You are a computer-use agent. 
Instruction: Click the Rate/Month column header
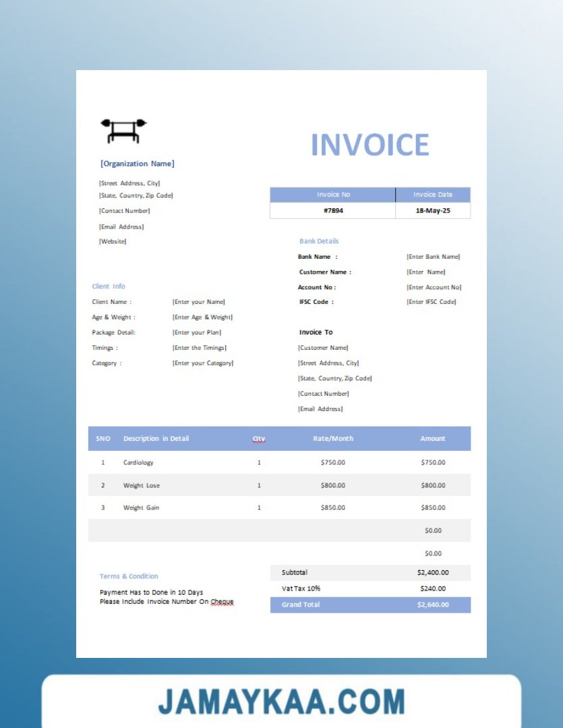[x=333, y=439]
